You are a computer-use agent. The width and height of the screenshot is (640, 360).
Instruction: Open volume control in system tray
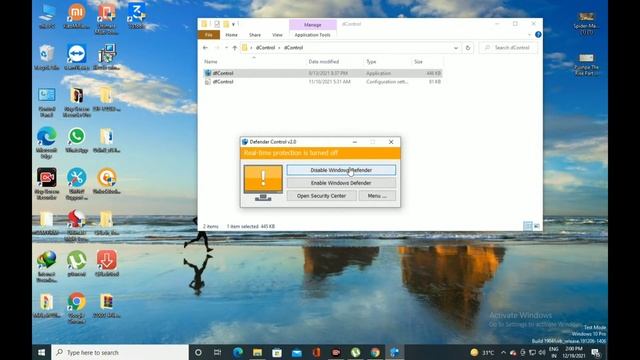pos(542,352)
